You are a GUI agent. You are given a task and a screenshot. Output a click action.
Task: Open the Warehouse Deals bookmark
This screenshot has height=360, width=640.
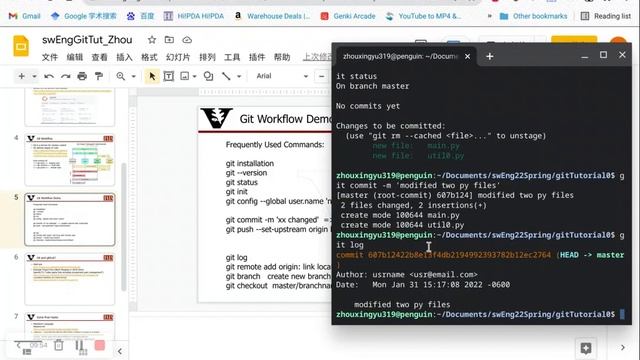[x=272, y=16]
